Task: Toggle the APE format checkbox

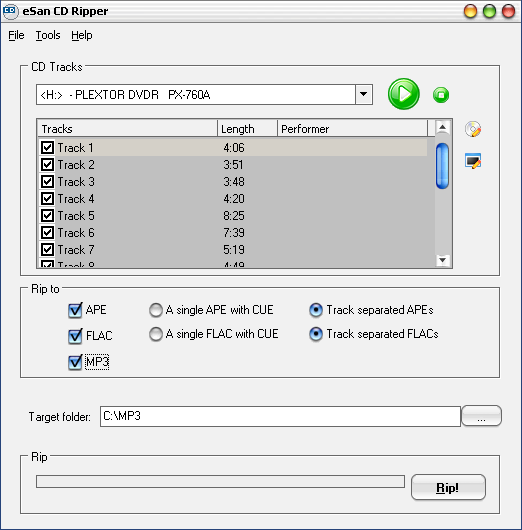Action: [x=75, y=310]
